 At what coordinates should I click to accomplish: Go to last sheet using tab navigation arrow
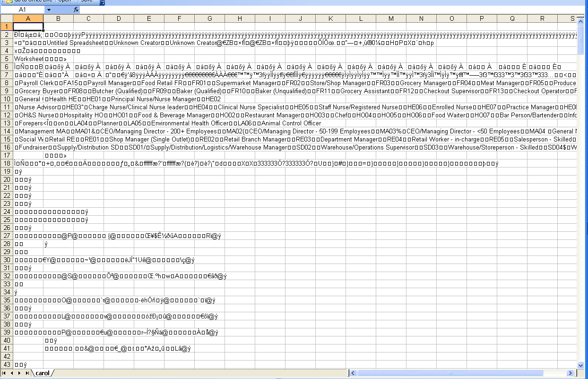(x=27, y=373)
